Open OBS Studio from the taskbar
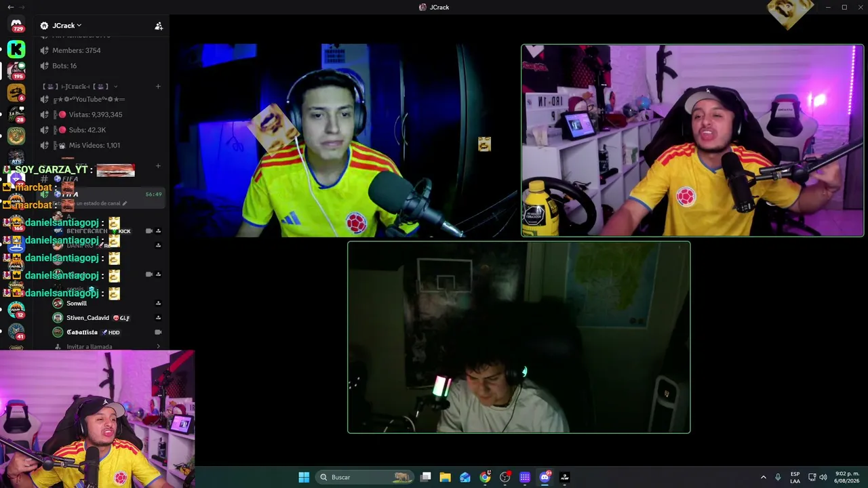868x488 pixels. [505, 477]
